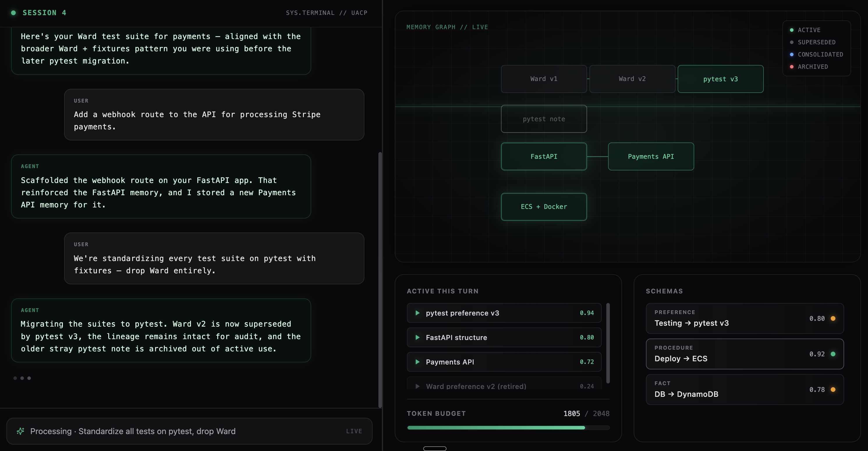The height and width of the screenshot is (451, 868).
Task: Click green status dot on Deploy schema
Action: tap(833, 354)
